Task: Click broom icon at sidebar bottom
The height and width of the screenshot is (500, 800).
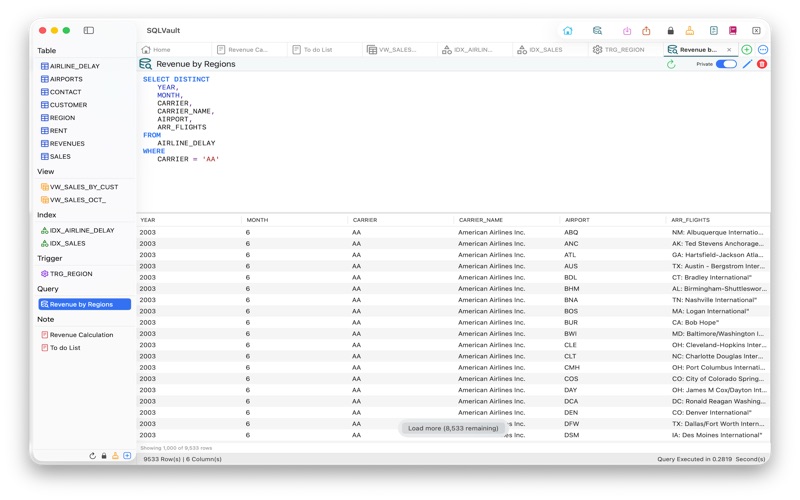Action: tap(115, 456)
